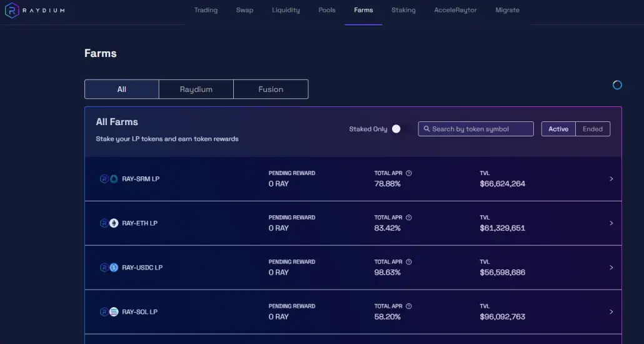
Task: Click the Total APR help icon for RAY-SRM
Action: [409, 173]
